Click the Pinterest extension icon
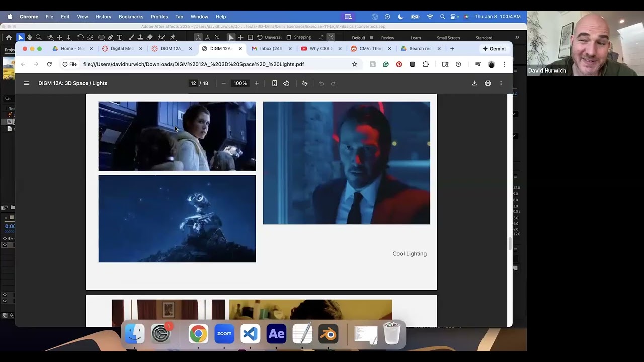Viewport: 644px width, 362px height. (399, 64)
